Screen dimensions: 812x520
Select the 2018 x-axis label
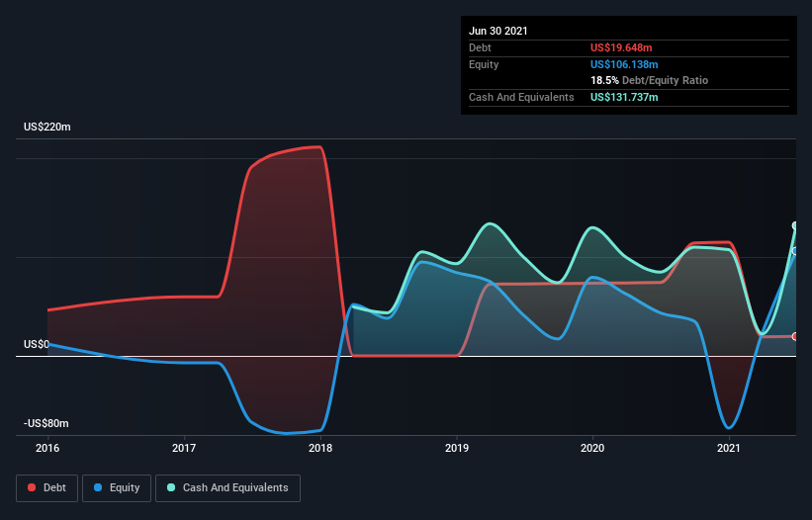[320, 448]
